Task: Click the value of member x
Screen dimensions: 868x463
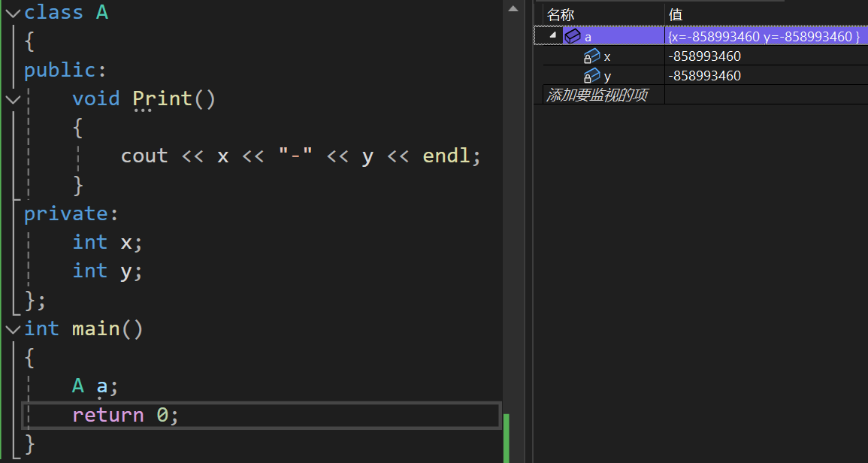Action: point(705,56)
